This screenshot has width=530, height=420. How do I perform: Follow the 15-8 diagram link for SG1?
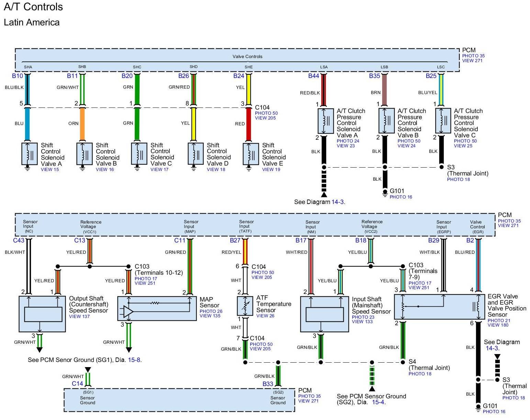click(134, 360)
